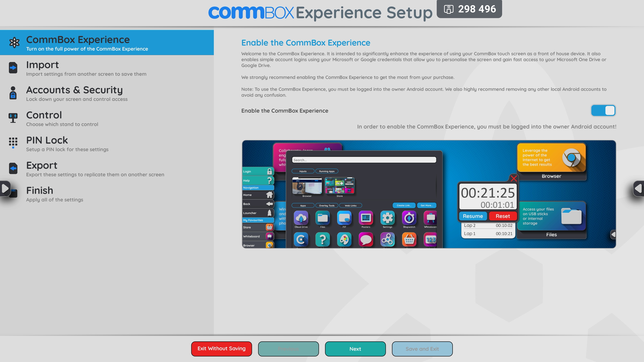Select the Web Links tab in preview
Screen dimensions: 644x362
point(351,206)
